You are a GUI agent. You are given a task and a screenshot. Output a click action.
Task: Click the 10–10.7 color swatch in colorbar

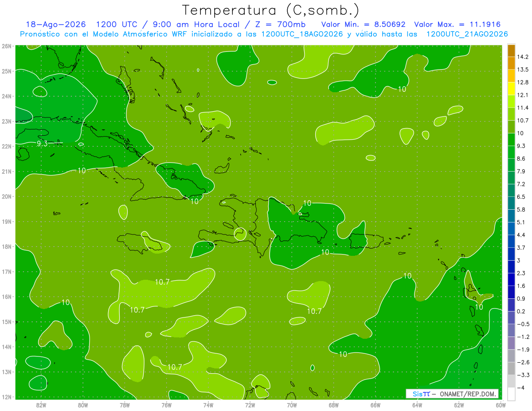tap(511, 127)
